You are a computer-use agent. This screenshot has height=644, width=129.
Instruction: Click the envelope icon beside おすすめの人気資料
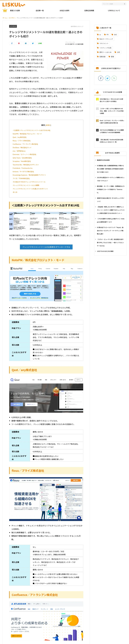[97, 153]
